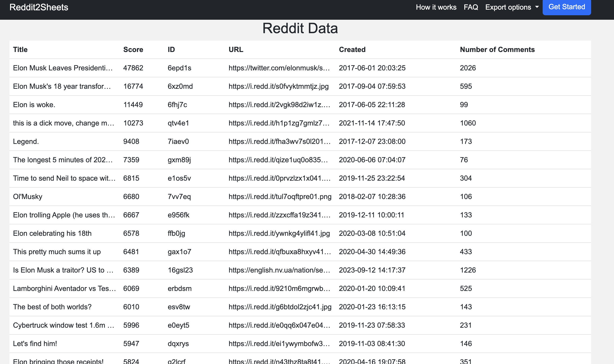The width and height of the screenshot is (614, 364).
Task: Click the date 2023-09-12 14:17:37
Action: pyautogui.click(x=372, y=270)
